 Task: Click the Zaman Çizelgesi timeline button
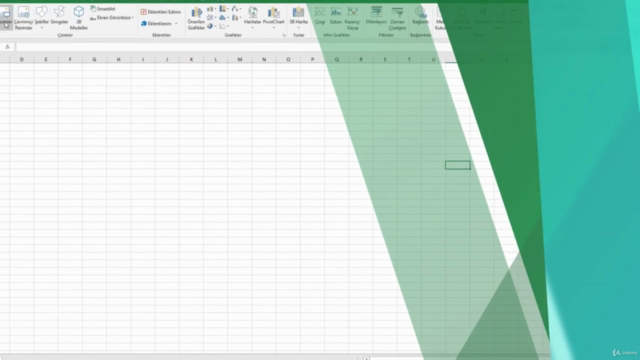coord(397,19)
